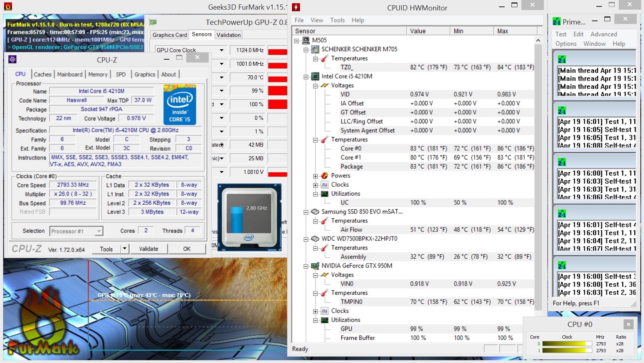Expand the CPU Clocks node in HWMonitor
644x363 pixels.
315,185
